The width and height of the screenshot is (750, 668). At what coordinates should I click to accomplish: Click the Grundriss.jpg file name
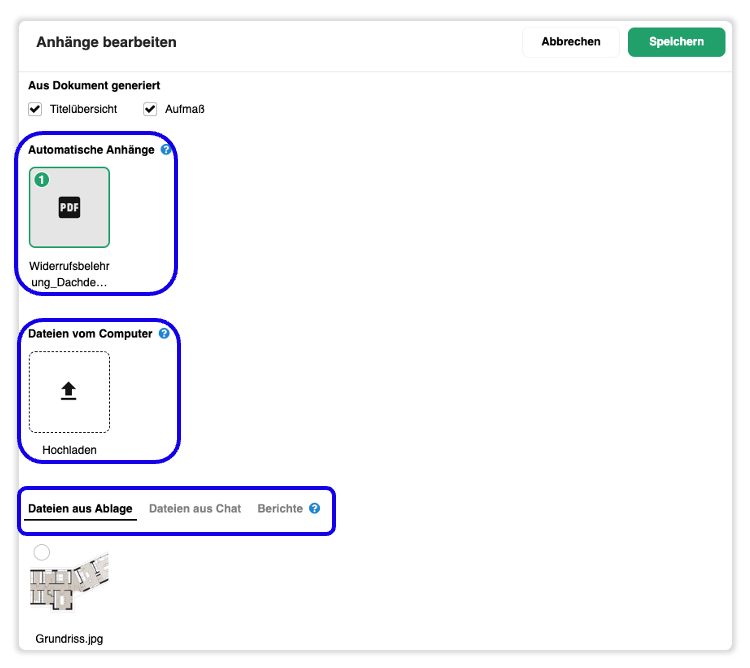[69, 639]
